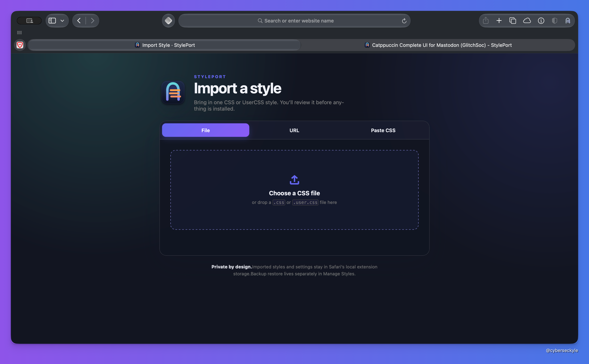Click the diamond extension icon left of address bar
Screen dimensions: 589x364
168,21
